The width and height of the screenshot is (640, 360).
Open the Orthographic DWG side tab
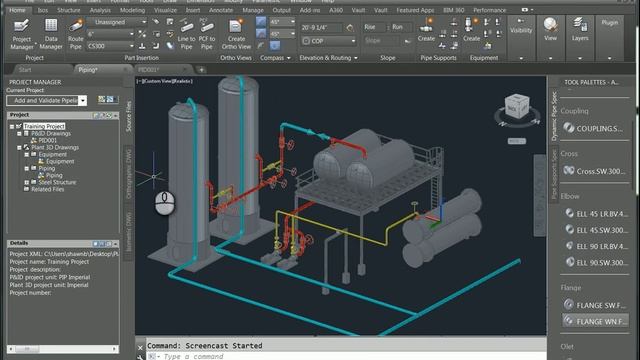(129, 174)
